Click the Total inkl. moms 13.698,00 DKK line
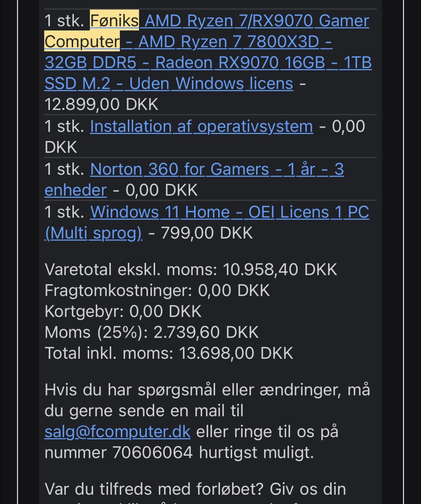Screen dimensions: 421x504 [168, 353]
